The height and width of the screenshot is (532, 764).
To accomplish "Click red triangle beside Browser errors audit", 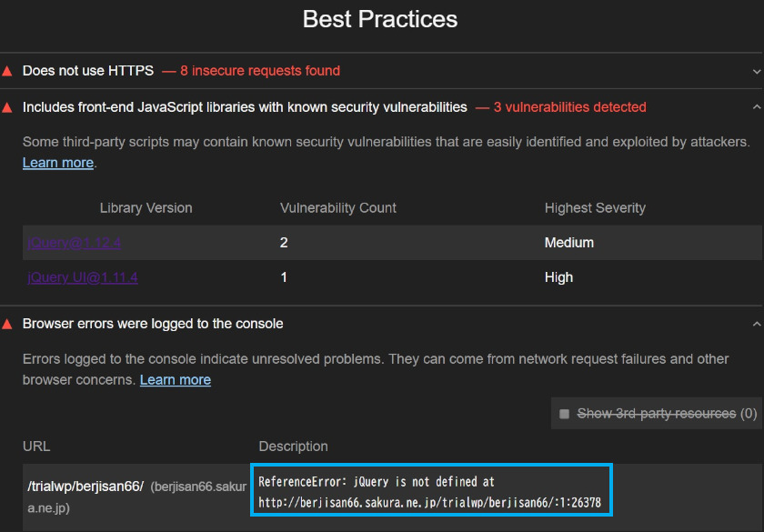I will [7, 324].
